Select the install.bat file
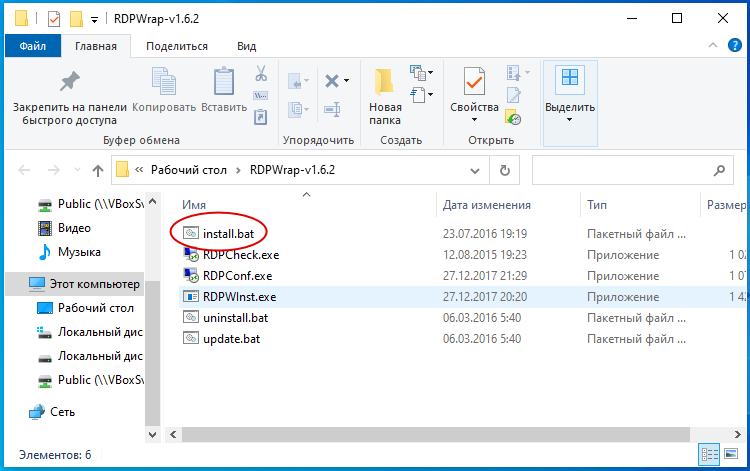This screenshot has width=750, height=471. tap(228, 234)
